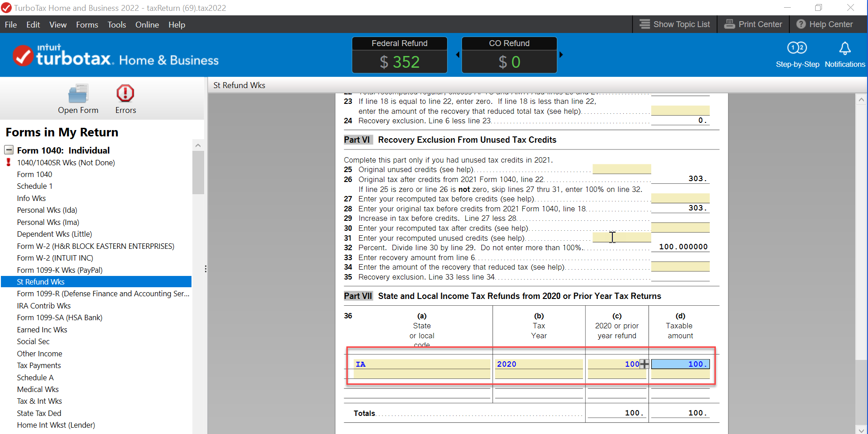Open Schedule 1 from the list
This screenshot has width=868, height=434.
tap(35, 186)
